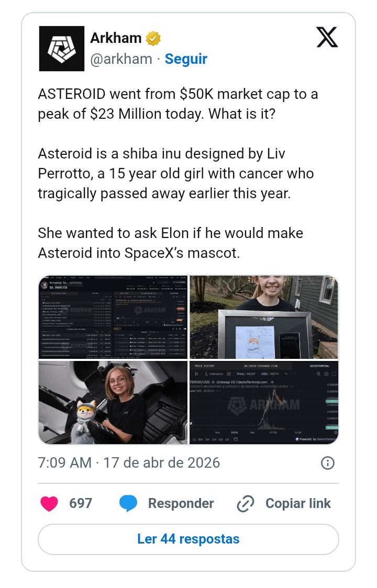The width and height of the screenshot is (377, 588).
Task: Click the Arkham profile avatar
Action: click(61, 48)
